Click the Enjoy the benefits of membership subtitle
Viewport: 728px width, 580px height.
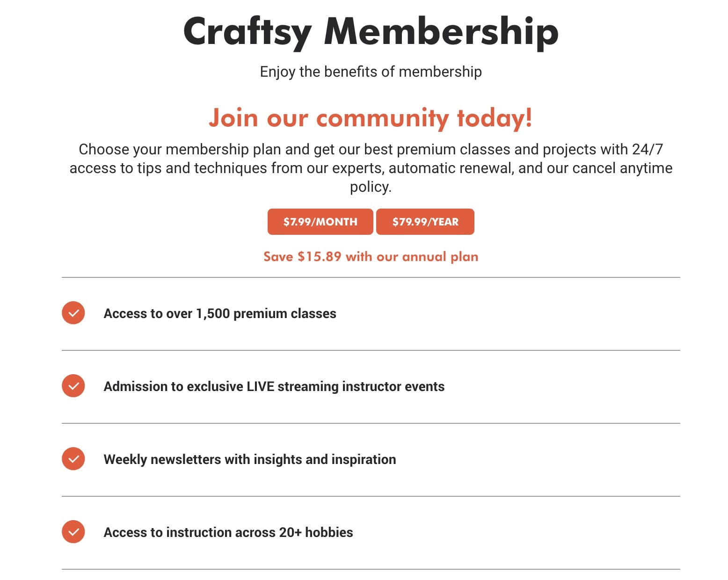click(371, 72)
